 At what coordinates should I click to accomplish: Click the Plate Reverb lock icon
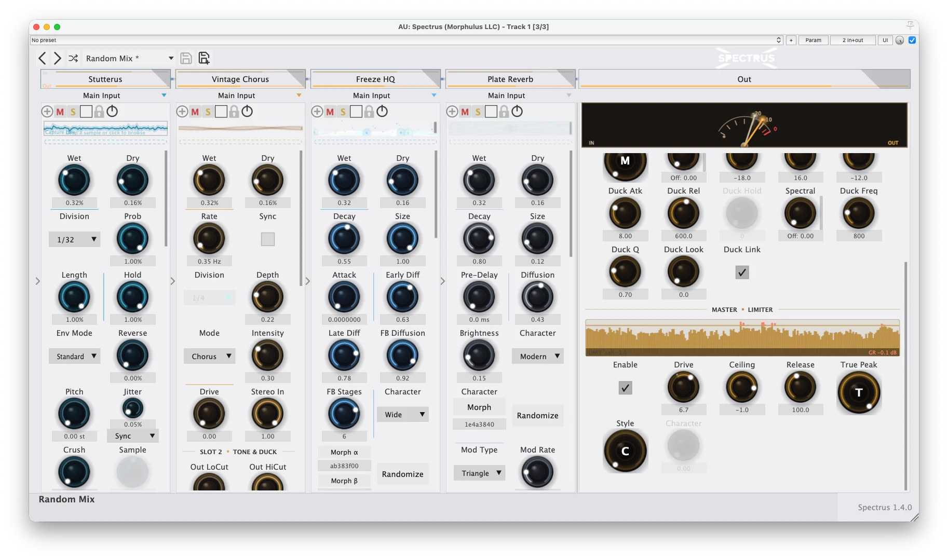504,111
